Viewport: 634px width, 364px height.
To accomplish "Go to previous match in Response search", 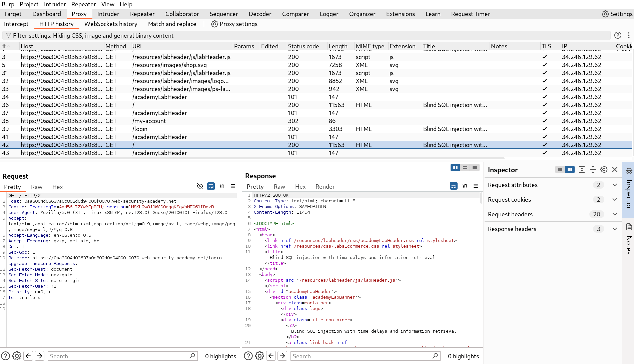I will [x=271, y=356].
